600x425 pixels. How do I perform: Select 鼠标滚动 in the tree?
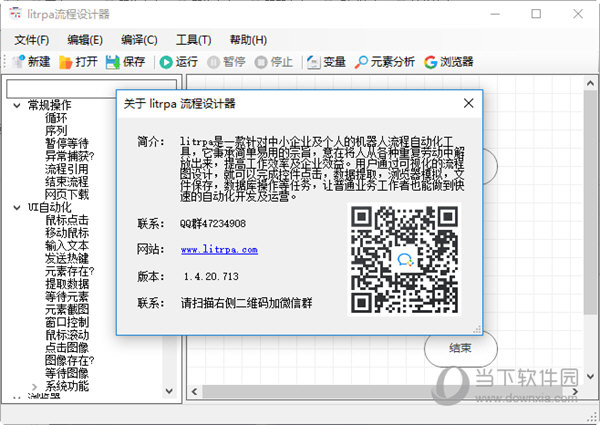point(67,335)
